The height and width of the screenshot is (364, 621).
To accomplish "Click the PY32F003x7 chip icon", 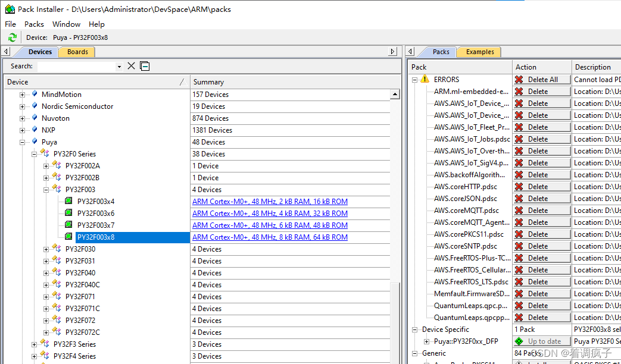I will 68,225.
